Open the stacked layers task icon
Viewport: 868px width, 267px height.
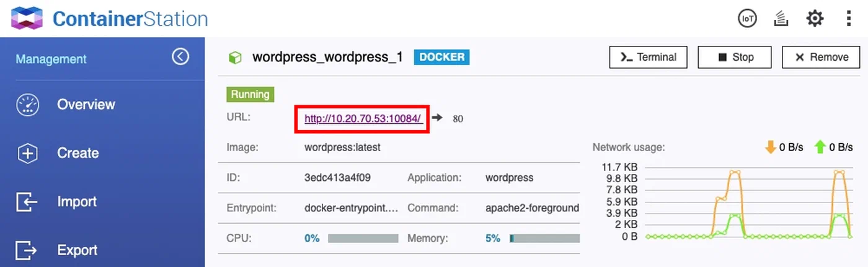(x=781, y=19)
